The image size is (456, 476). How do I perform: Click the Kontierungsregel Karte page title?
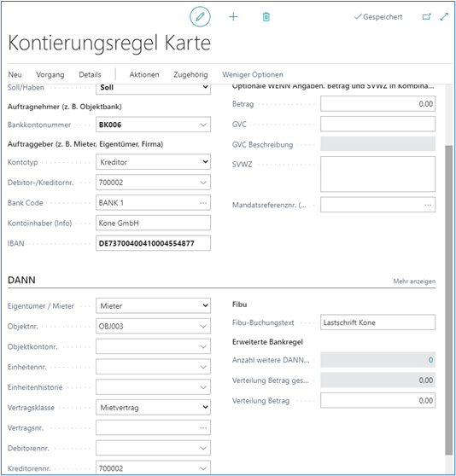tap(109, 43)
